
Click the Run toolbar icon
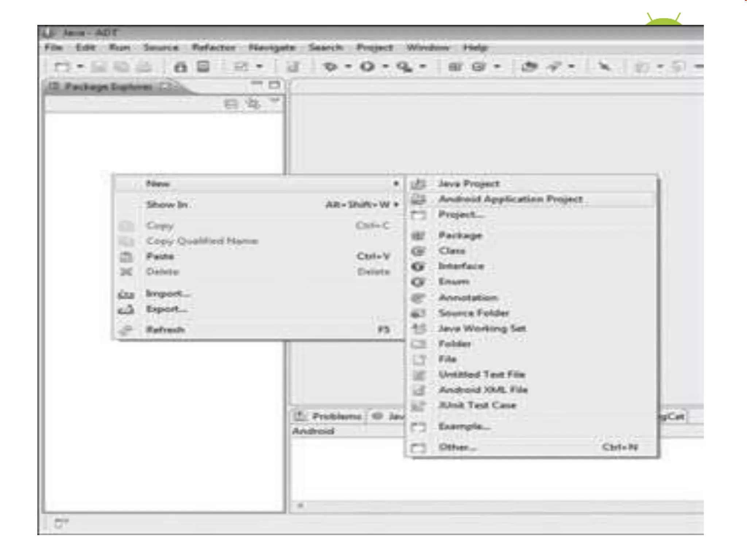pyautogui.click(x=367, y=67)
